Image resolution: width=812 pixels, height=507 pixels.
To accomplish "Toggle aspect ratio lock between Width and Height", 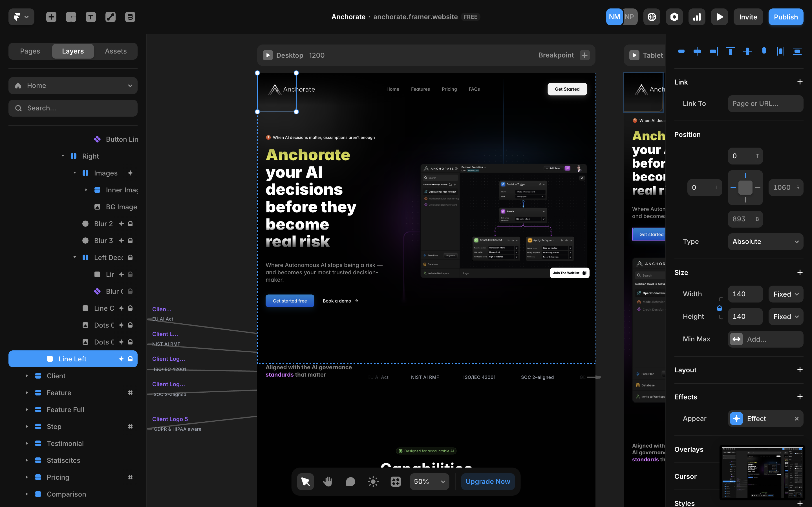I will [x=720, y=308].
